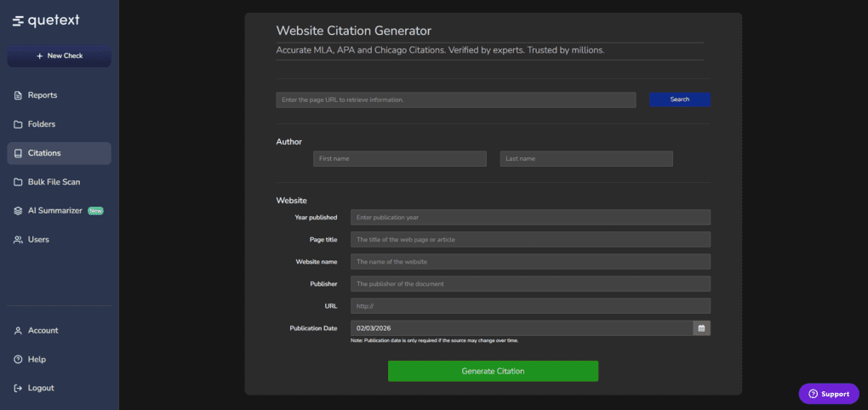
Task: Click the Support question mark icon
Action: [814, 394]
